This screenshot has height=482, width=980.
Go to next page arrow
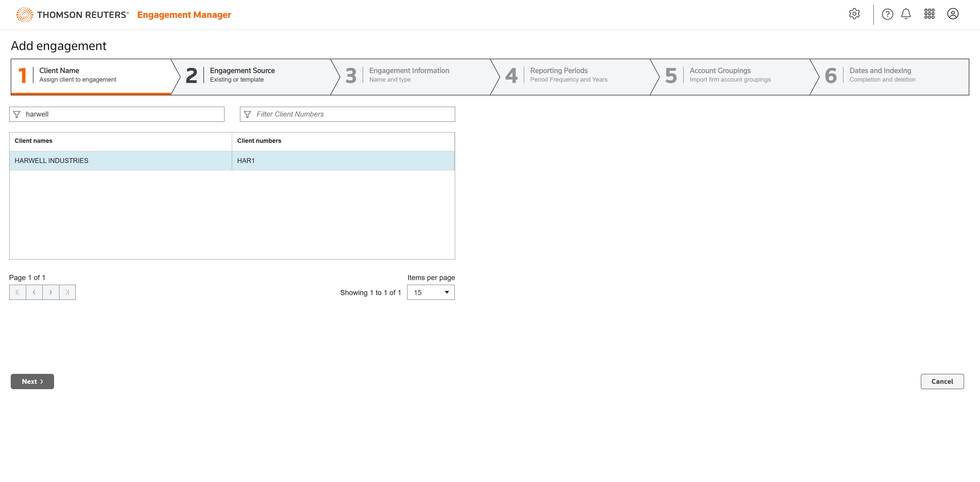51,292
